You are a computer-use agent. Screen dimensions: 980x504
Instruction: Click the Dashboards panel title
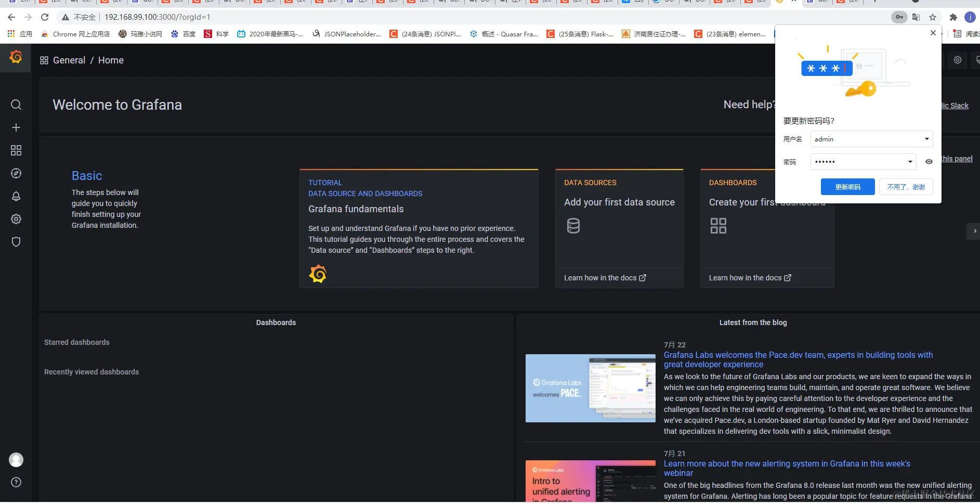pos(276,322)
